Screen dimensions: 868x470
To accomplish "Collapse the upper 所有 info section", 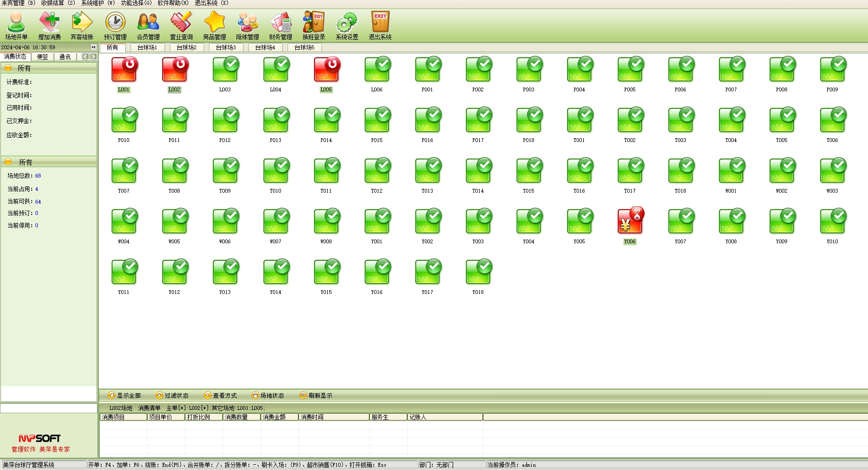I will (8, 68).
